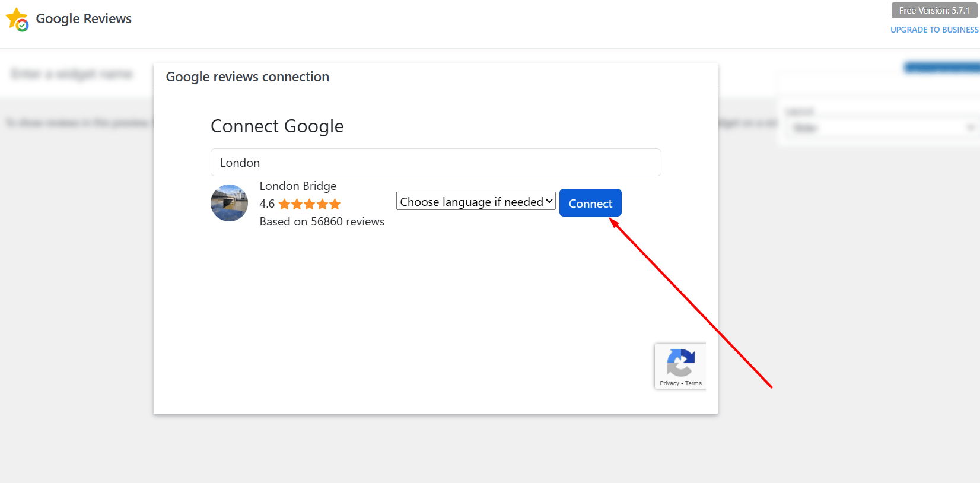Click the blurred widget name field behind dialog
The height and width of the screenshot is (483, 980).
[x=72, y=74]
